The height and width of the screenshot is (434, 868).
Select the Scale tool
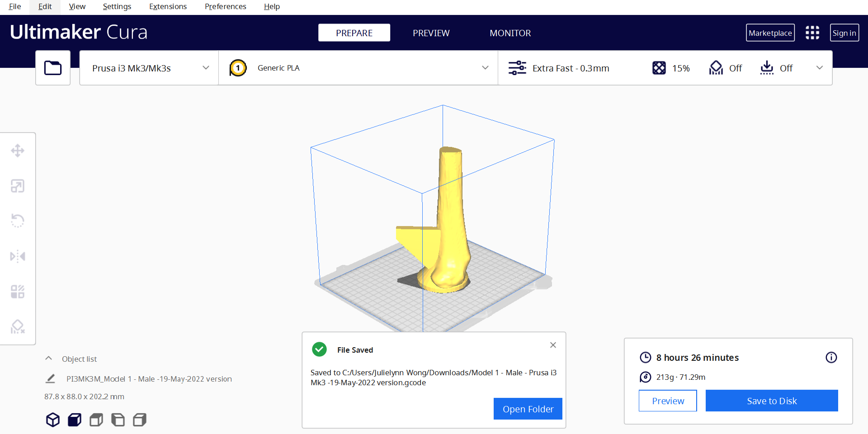[18, 186]
